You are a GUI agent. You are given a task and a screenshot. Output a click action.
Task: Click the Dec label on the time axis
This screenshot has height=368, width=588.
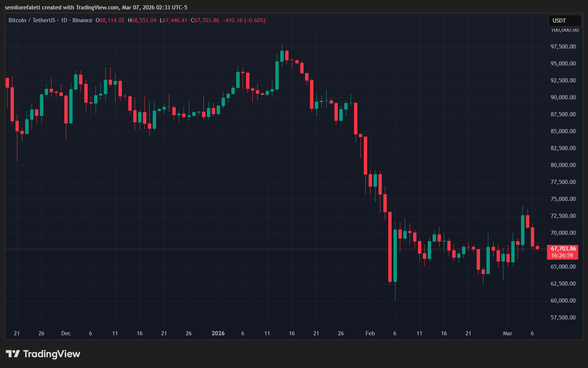tap(66, 333)
